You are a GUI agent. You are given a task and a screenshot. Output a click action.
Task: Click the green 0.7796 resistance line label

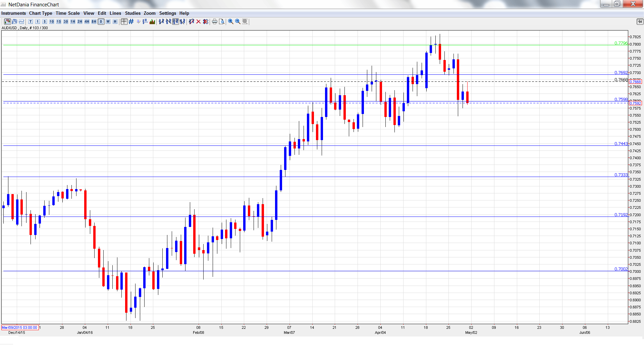point(621,43)
